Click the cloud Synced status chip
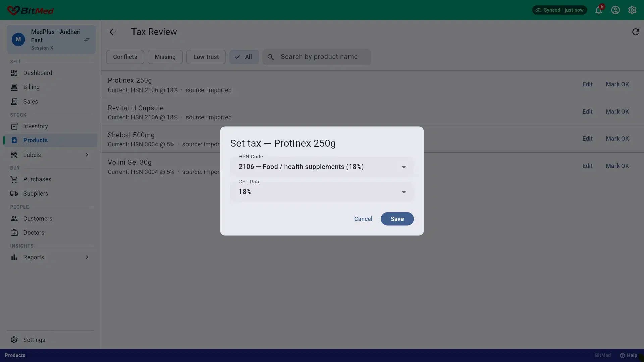 [559, 10]
